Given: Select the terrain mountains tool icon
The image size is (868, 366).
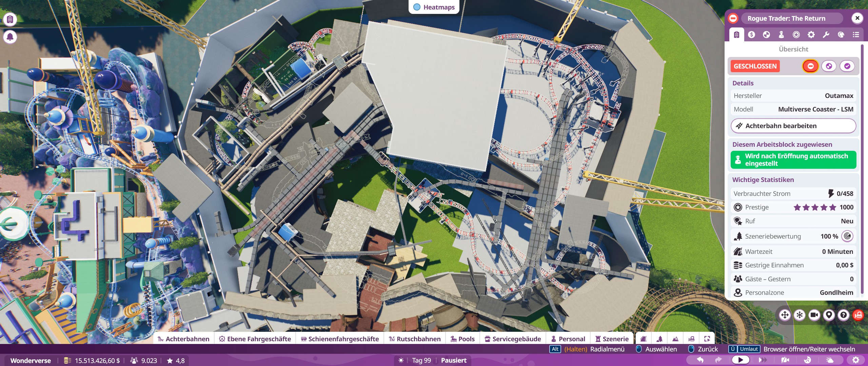Looking at the screenshot, I should point(675,339).
